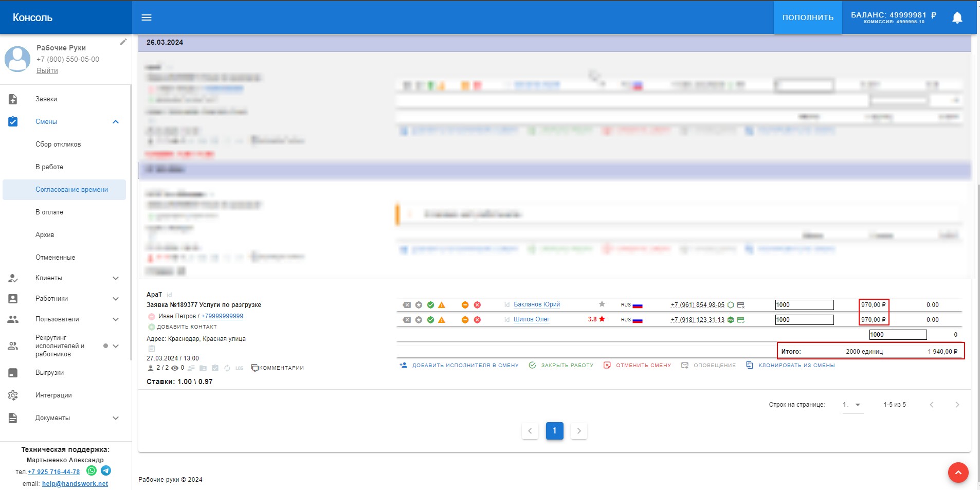Click the checked clipboard icon in АраТ shift
The width and height of the screenshot is (980, 490).
click(215, 368)
